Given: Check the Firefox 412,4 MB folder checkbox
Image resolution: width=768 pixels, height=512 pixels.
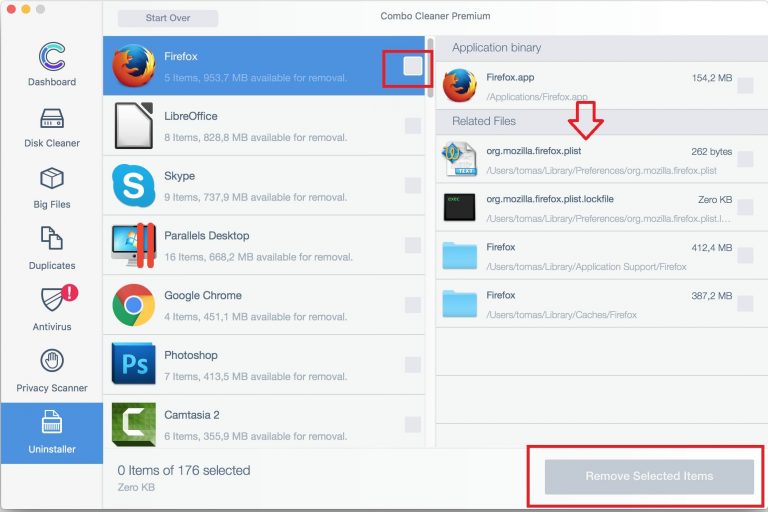Looking at the screenshot, I should pyautogui.click(x=745, y=255).
